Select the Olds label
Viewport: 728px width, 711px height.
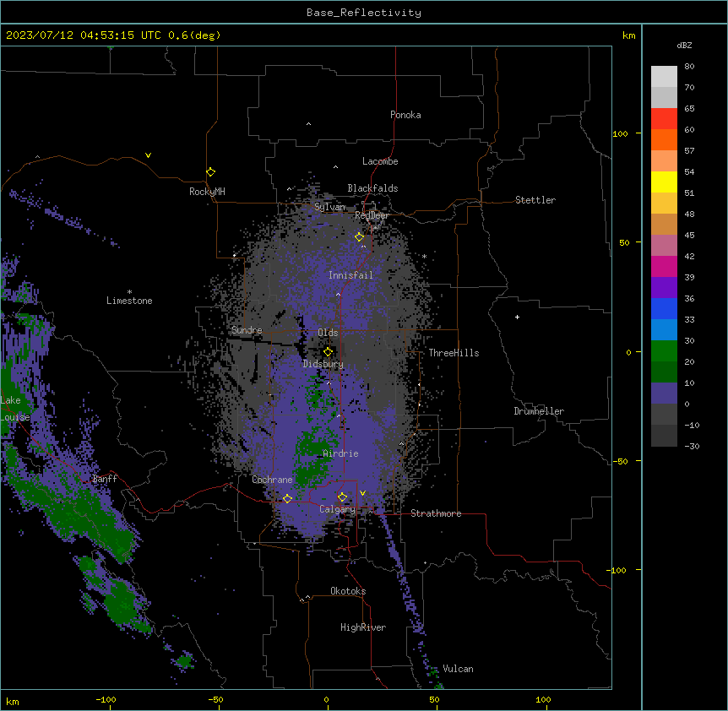pos(328,333)
